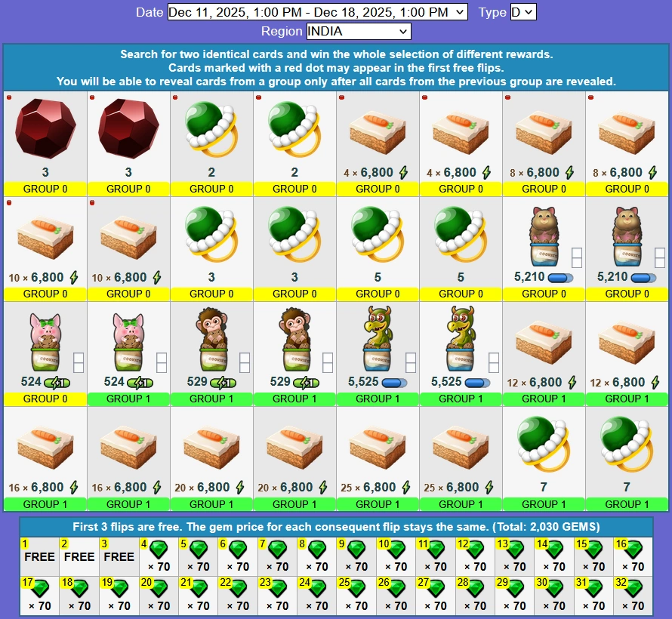672x619 pixels.
Task: Select pig cookie jar 524 in GROUP 0
Action: 45,354
